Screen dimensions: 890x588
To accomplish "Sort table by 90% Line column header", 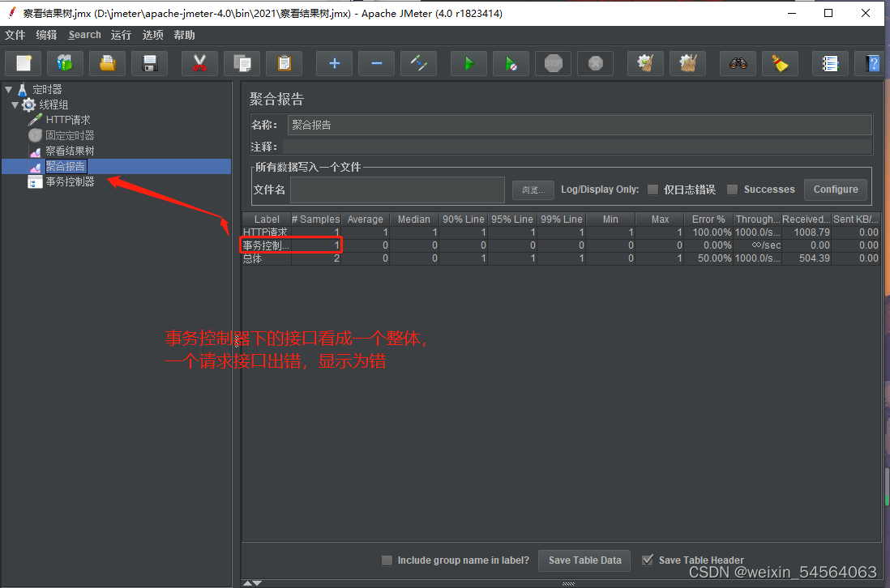I will pos(463,219).
